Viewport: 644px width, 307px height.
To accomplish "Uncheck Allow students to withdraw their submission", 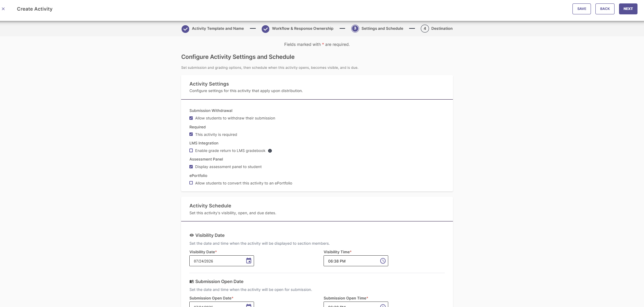I will pos(191,118).
